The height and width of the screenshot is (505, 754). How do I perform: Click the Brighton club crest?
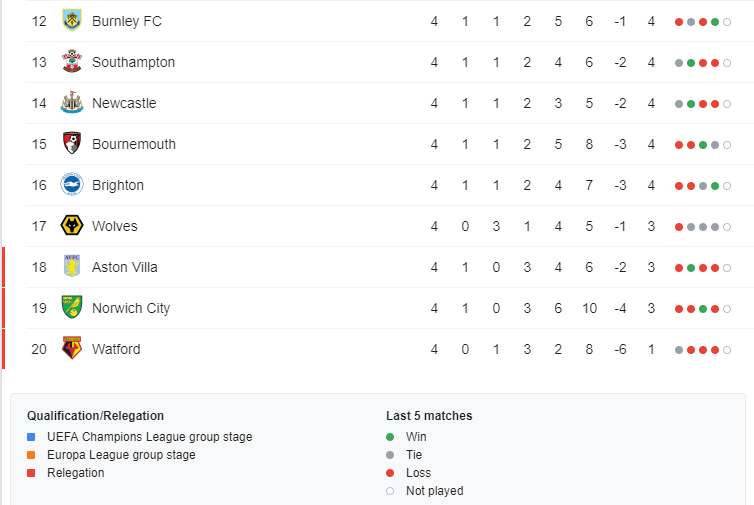coord(72,185)
